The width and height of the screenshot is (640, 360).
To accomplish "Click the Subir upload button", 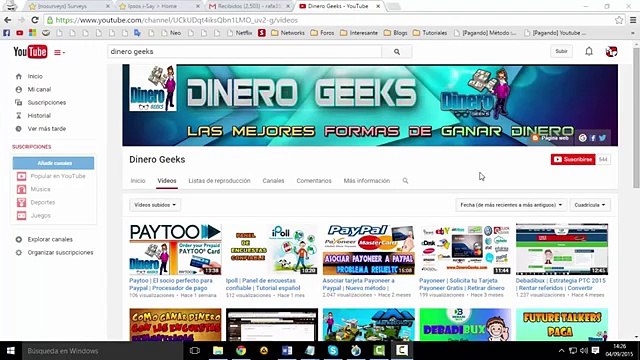I will click(561, 51).
